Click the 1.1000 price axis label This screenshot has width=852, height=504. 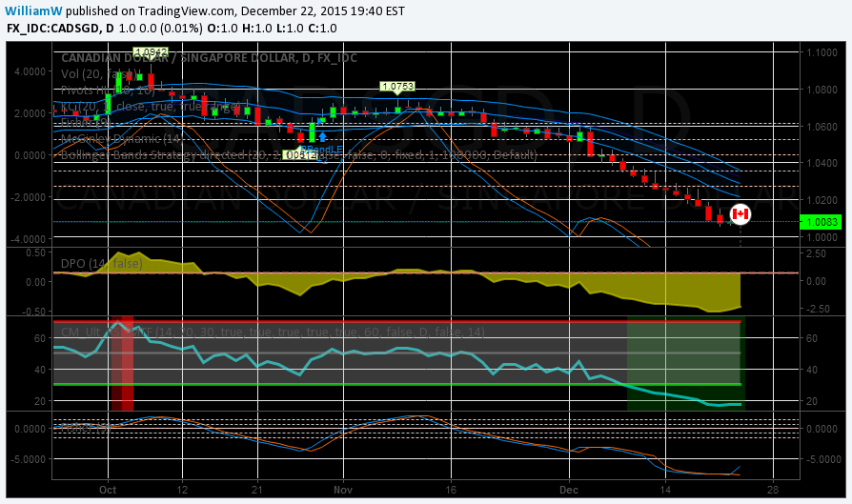pyautogui.click(x=822, y=52)
